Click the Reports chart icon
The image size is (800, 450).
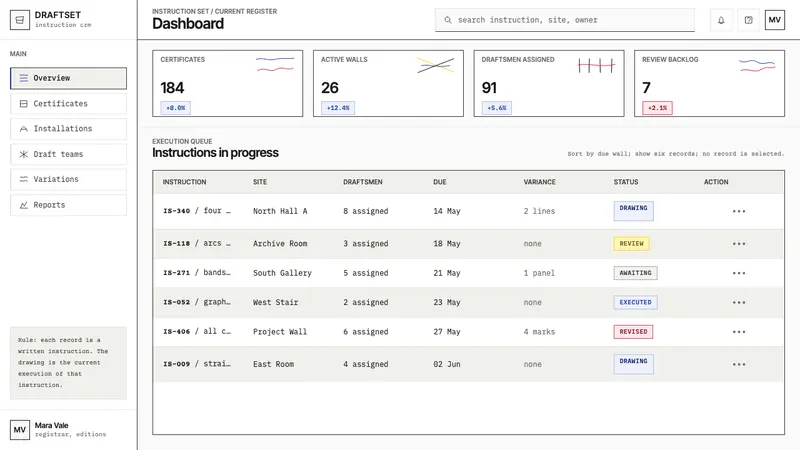[x=23, y=205]
